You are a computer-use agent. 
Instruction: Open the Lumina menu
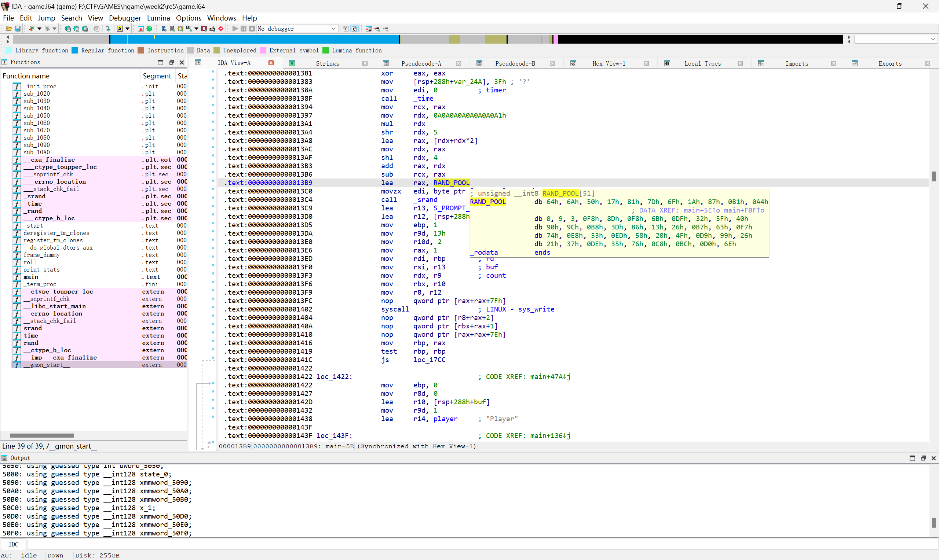pyautogui.click(x=158, y=18)
